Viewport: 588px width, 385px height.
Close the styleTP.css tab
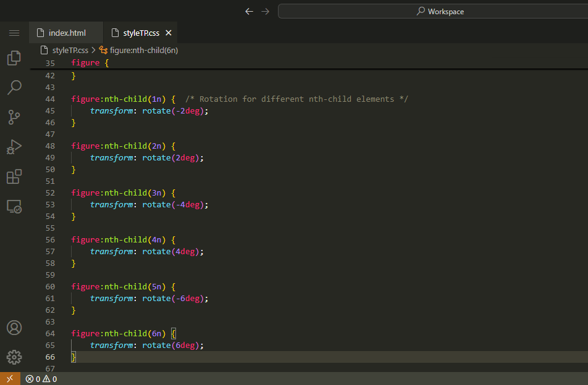pos(169,33)
